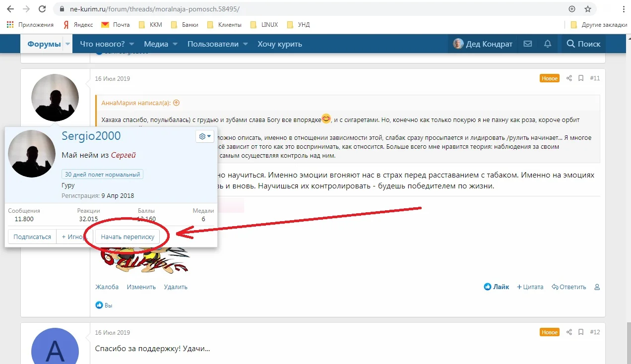Open the Яндекс bookmark
631x364 pixels.
(78, 25)
